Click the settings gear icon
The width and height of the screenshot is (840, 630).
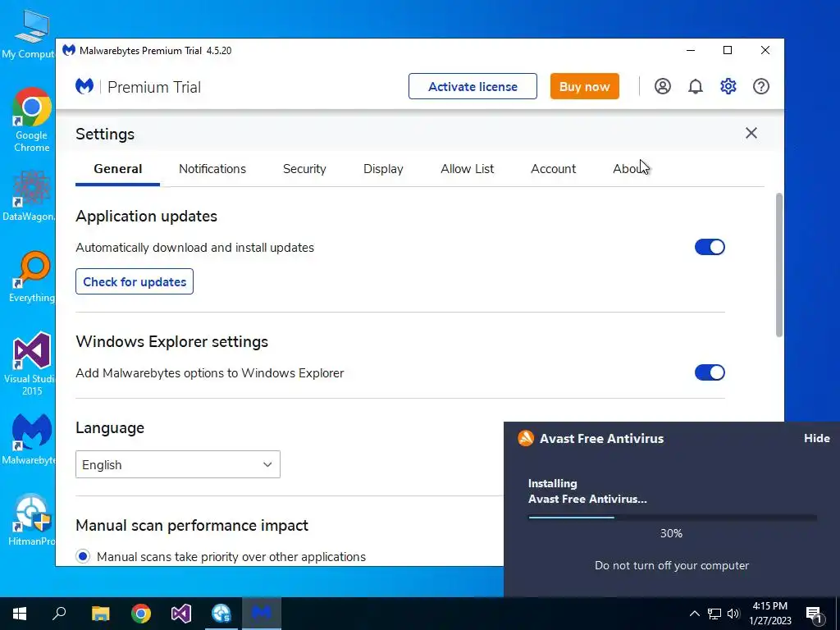(x=728, y=86)
